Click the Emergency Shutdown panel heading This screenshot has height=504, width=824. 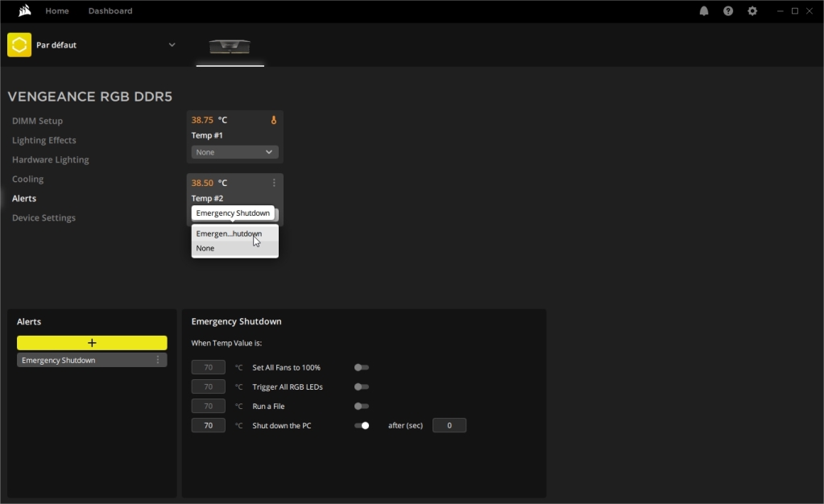pos(237,321)
